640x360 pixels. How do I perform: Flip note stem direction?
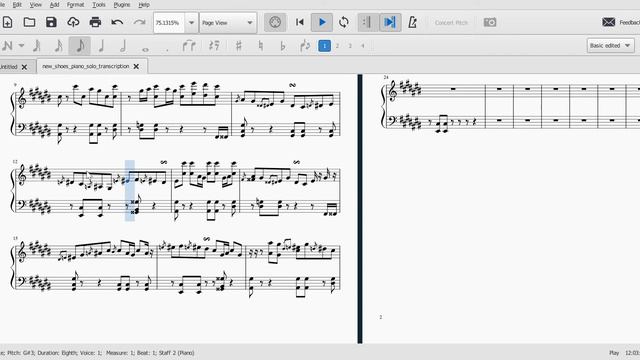305,46
